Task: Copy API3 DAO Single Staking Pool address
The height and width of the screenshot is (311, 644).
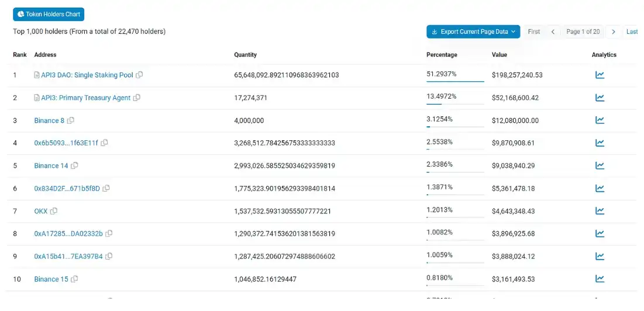Action: pyautogui.click(x=139, y=75)
